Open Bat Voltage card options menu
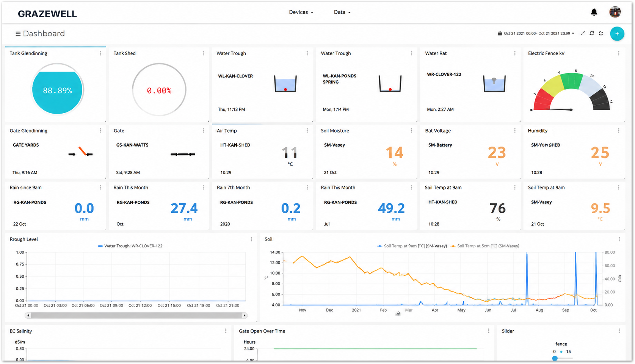635x364 pixels. tap(515, 131)
